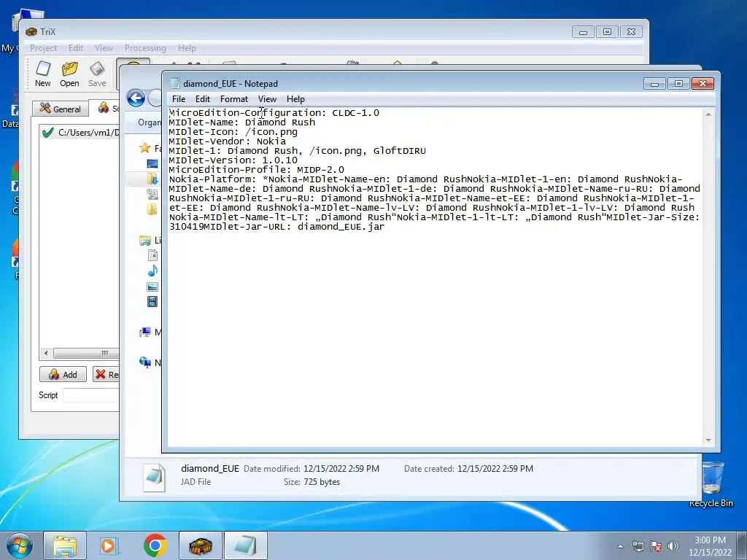The image size is (747, 560).
Task: Switch to the General tab in TriX
Action: [x=61, y=109]
